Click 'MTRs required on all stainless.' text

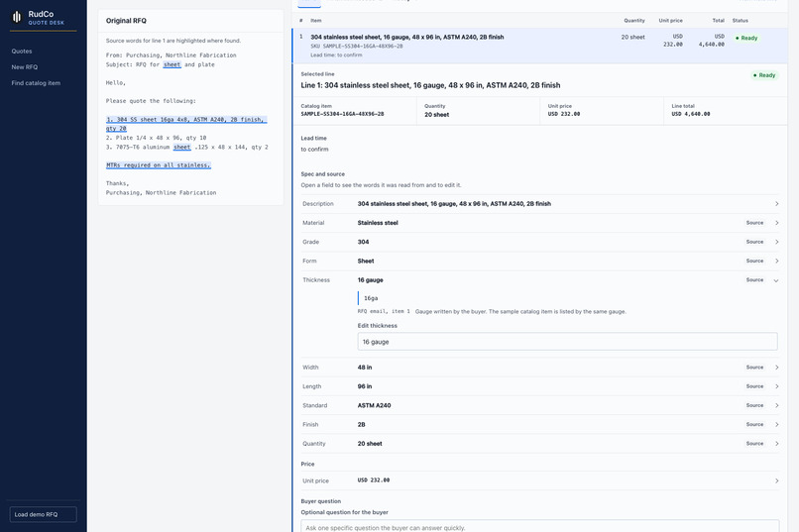[x=159, y=165]
